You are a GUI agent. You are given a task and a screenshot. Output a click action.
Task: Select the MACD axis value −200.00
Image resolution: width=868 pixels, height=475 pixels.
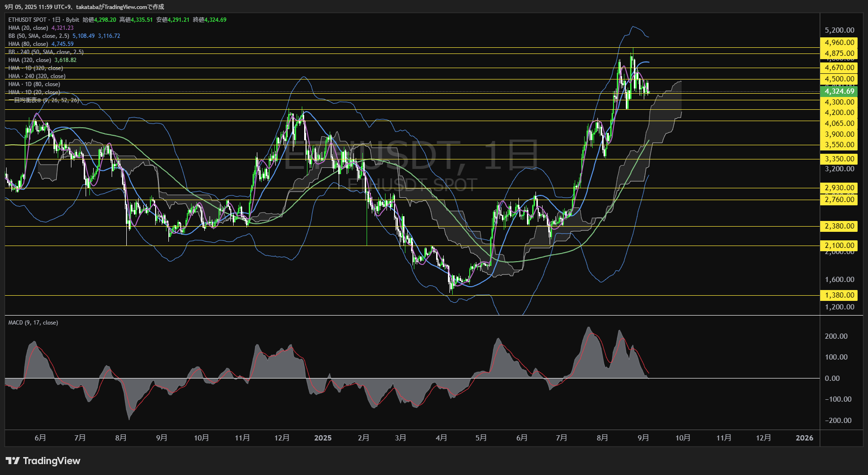(x=838, y=421)
